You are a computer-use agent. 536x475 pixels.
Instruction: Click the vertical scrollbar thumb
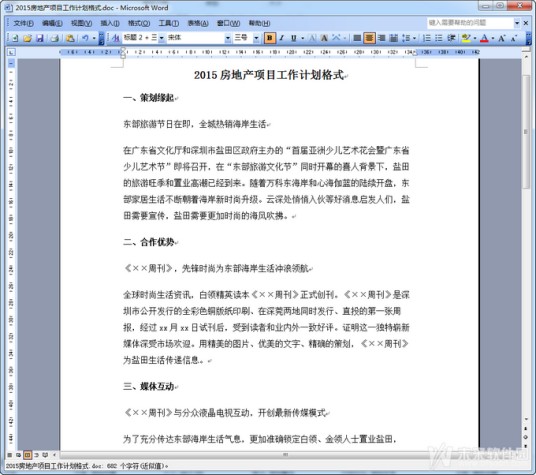tap(526, 132)
